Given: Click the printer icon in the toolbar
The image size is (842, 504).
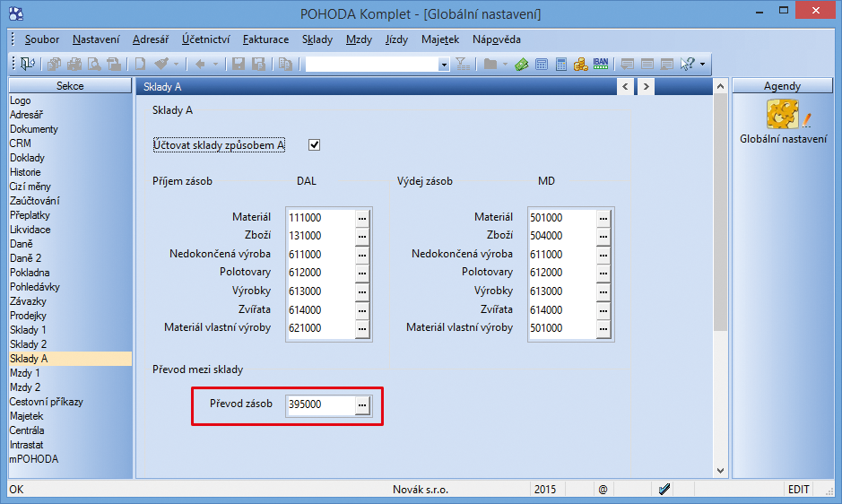Looking at the screenshot, I should click(x=74, y=65).
